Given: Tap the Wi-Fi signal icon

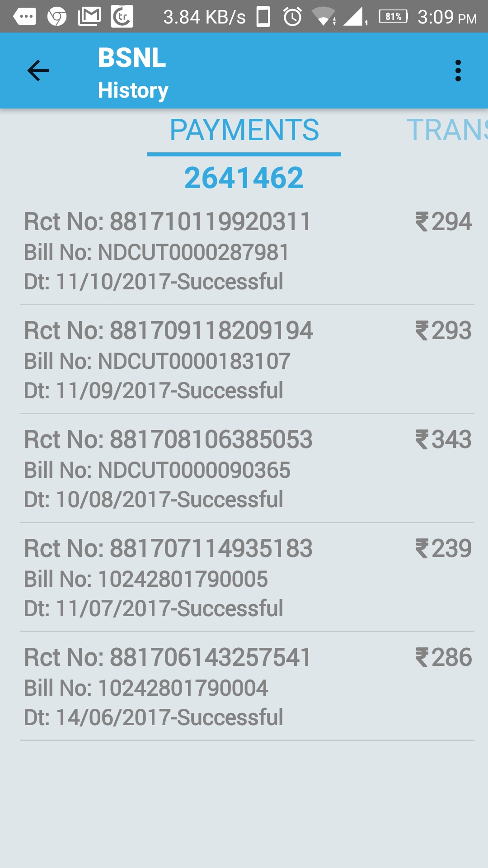Looking at the screenshot, I should point(324,17).
